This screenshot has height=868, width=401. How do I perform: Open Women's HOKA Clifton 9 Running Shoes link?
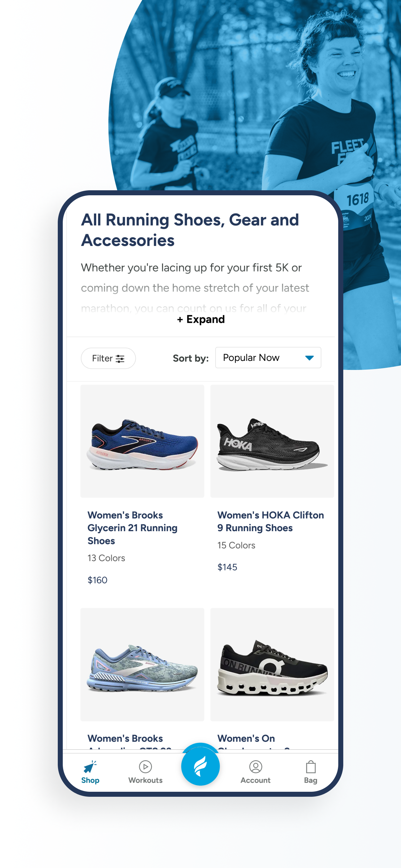tap(271, 521)
